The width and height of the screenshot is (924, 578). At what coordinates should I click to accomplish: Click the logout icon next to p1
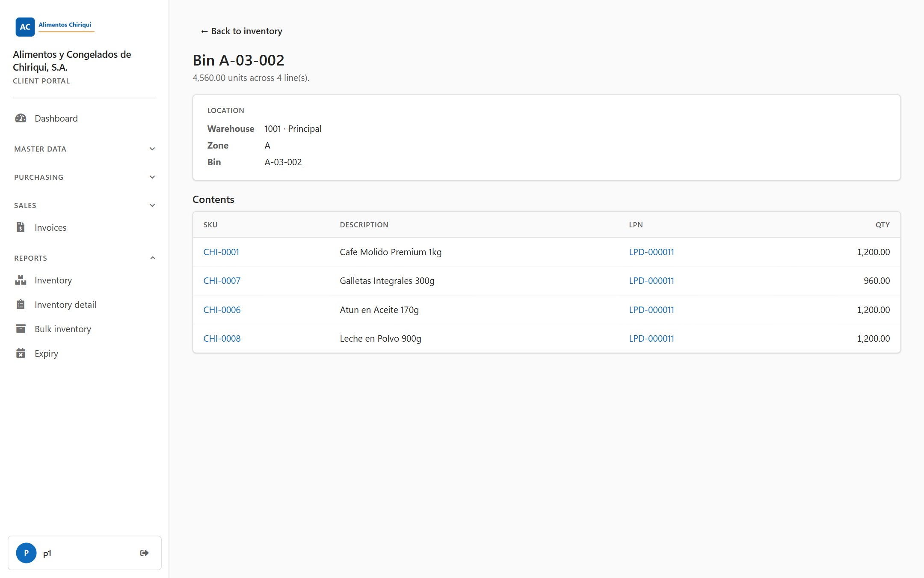(x=145, y=553)
